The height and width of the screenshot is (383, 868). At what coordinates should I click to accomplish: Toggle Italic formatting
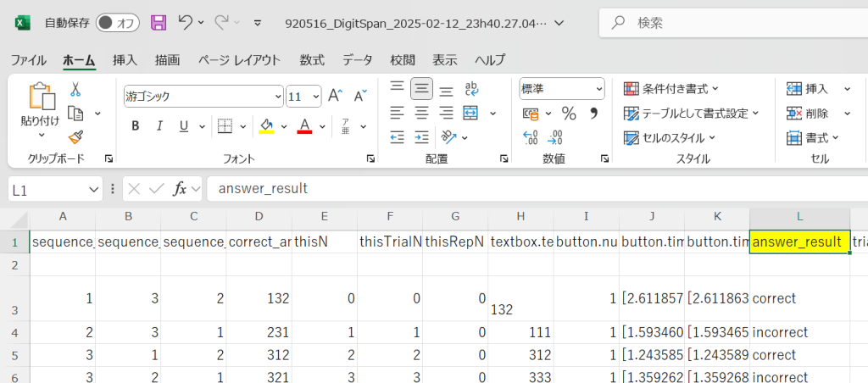click(x=159, y=126)
